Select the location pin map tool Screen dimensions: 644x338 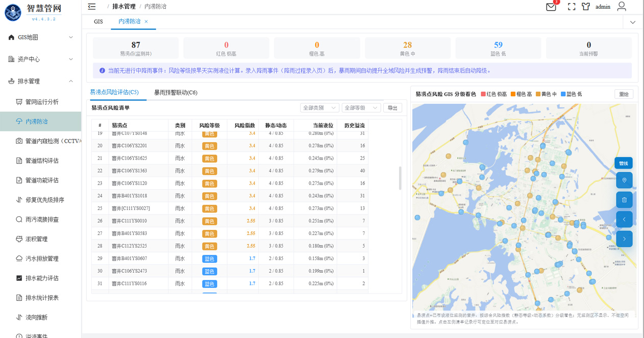click(624, 180)
